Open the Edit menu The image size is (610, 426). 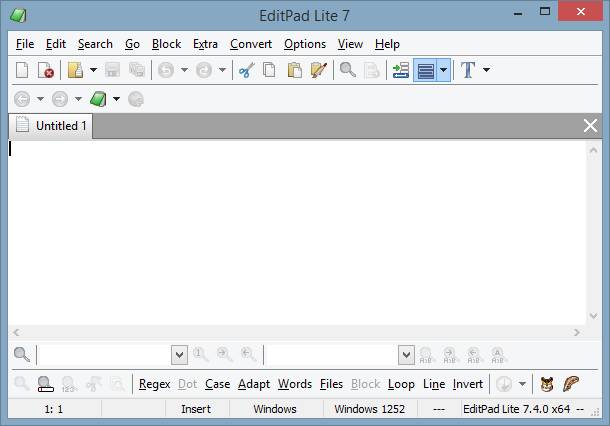[x=56, y=44]
